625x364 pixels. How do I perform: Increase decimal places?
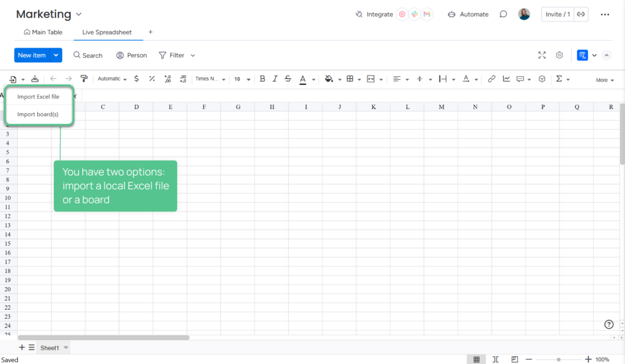pyautogui.click(x=167, y=79)
